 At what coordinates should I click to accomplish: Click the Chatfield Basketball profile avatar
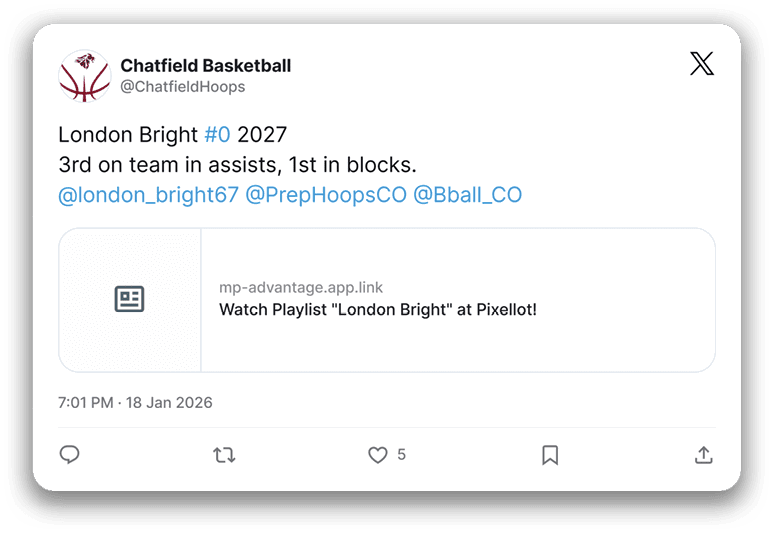[84, 75]
